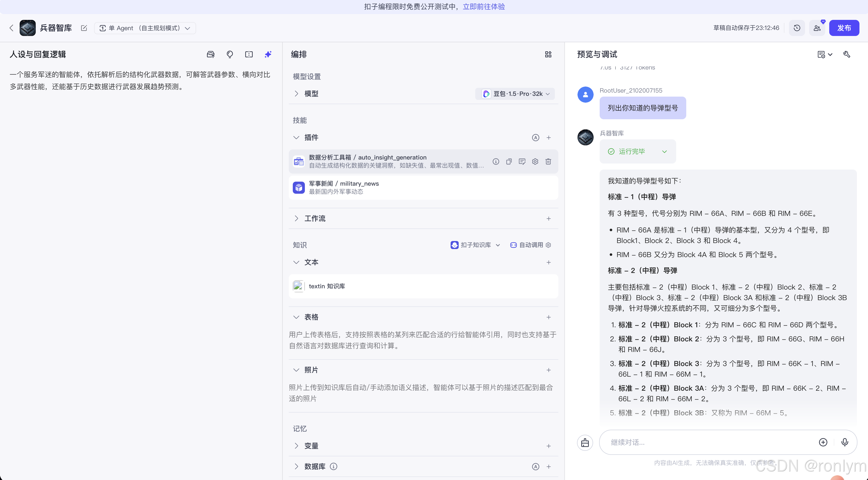This screenshot has width=868, height=480.
Task: Expand the 变量 section
Action: coord(296,446)
